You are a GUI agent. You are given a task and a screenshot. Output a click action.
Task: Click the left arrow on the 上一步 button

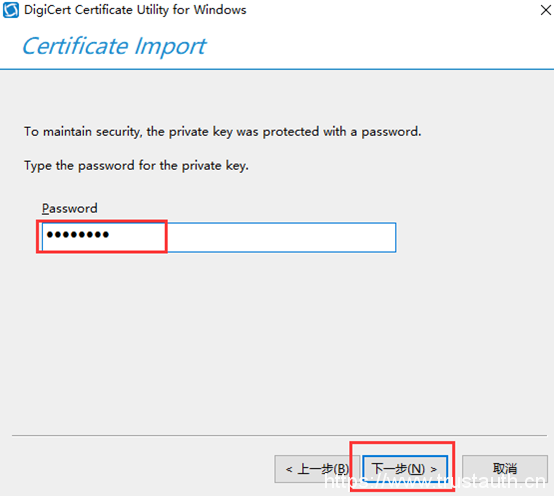[x=289, y=469]
